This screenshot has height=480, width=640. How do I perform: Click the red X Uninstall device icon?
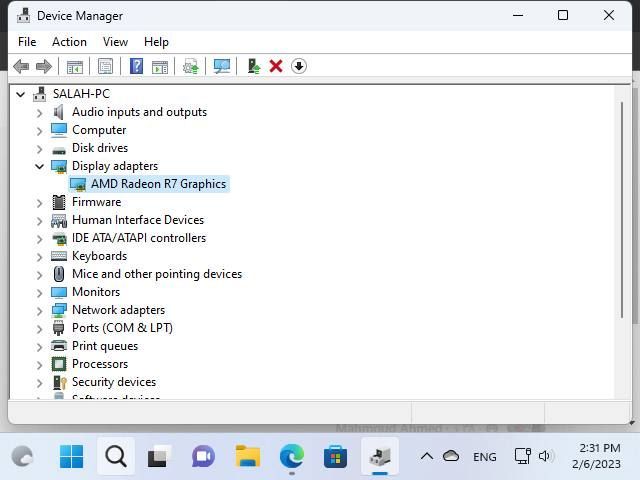click(276, 66)
